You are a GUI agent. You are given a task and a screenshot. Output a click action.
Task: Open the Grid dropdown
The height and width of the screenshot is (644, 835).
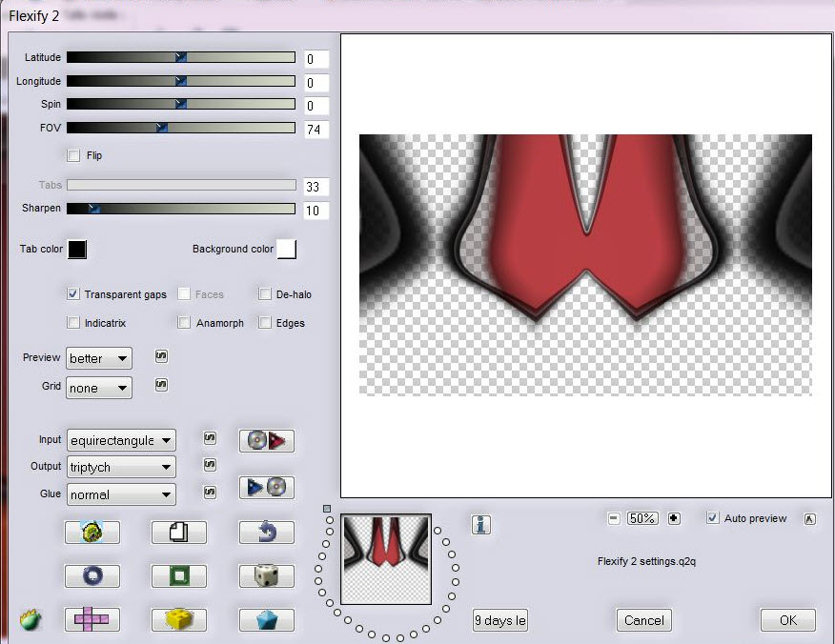pyautogui.click(x=99, y=388)
